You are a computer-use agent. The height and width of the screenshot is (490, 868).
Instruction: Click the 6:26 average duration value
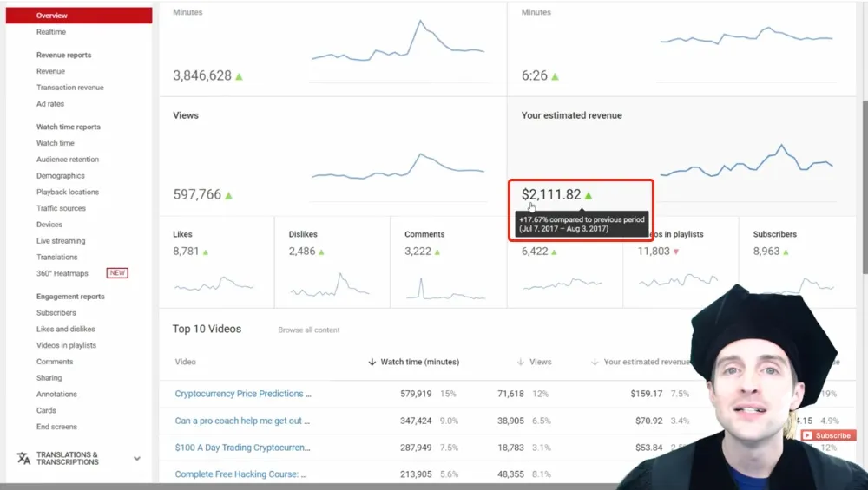click(534, 75)
